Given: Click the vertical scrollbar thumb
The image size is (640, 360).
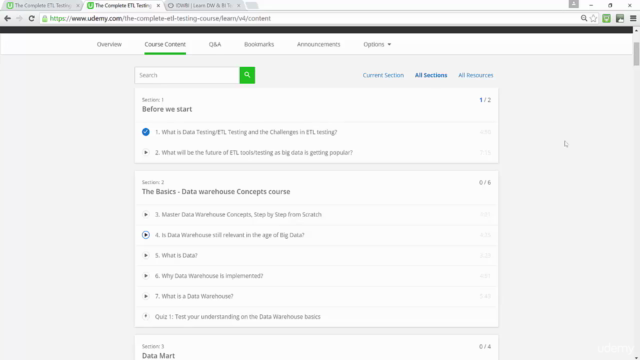Looking at the screenshot, I should 636,53.
